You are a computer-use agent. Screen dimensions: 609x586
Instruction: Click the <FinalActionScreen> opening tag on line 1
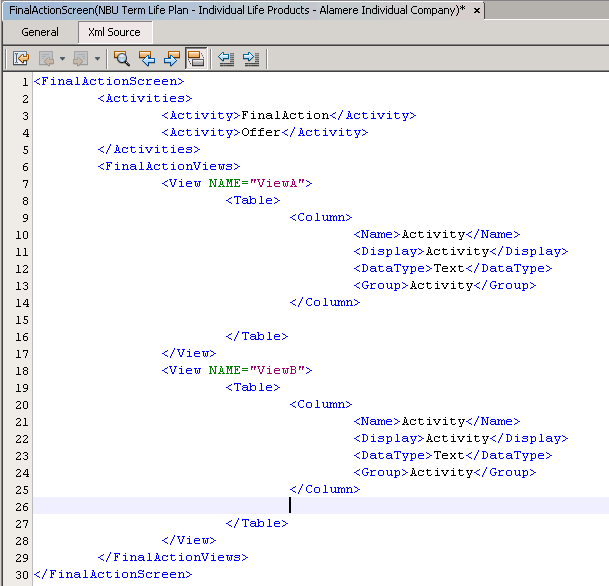pyautogui.click(x=109, y=81)
